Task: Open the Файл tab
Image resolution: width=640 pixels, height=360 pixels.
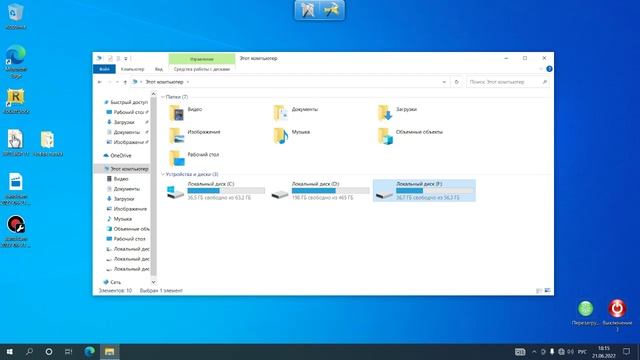Action: click(x=104, y=69)
